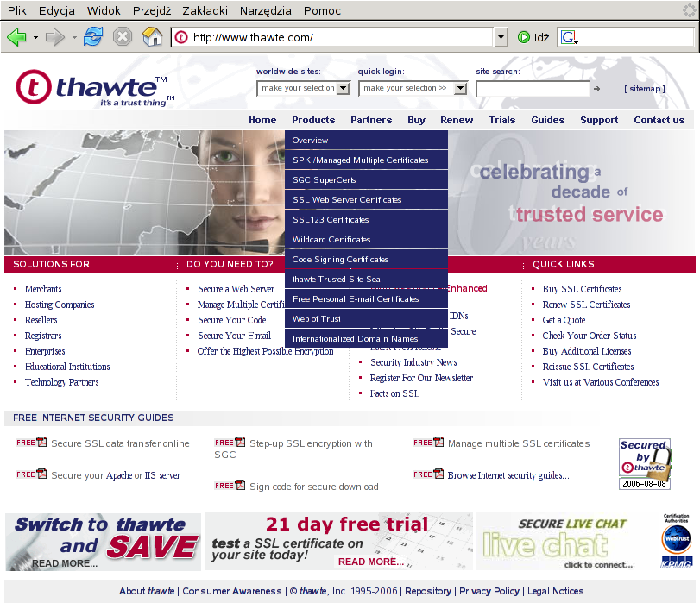Click the Secured by thawte seal

[x=645, y=464]
